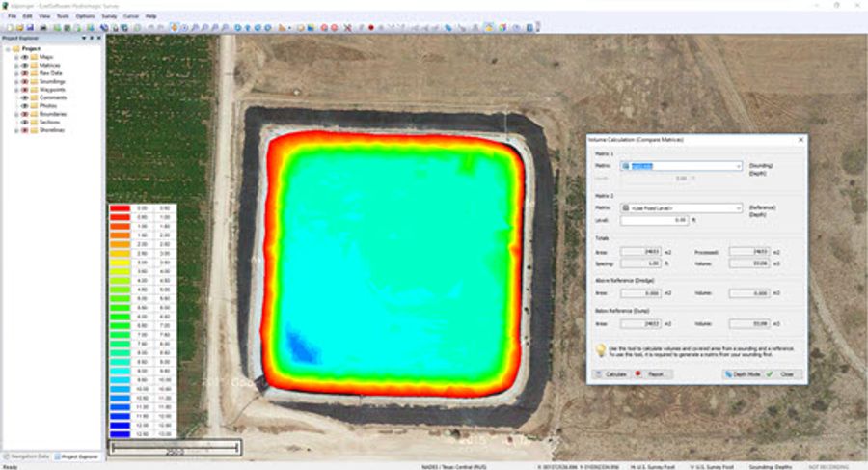Open the Matrix 2 Use Fixed Level dropdown
868x470 pixels.
point(738,207)
